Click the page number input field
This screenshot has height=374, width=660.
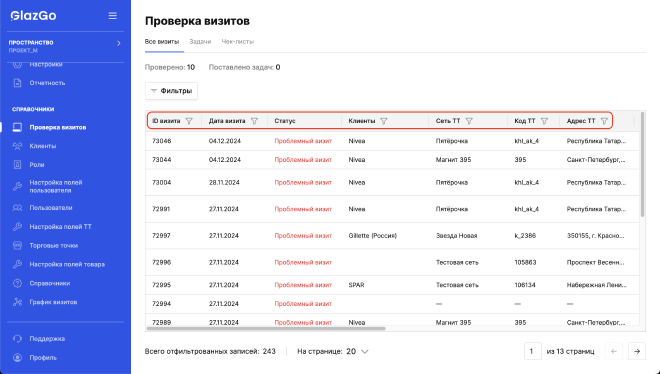click(532, 351)
